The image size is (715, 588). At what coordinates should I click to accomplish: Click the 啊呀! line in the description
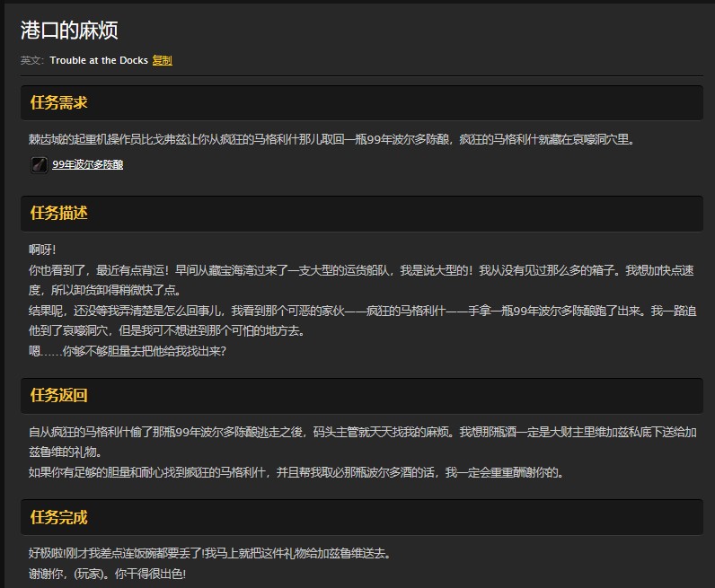tap(42, 250)
